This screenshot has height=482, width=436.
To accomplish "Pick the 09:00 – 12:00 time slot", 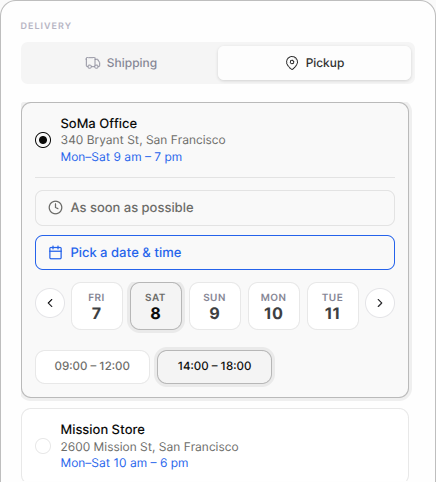I will [x=92, y=366].
